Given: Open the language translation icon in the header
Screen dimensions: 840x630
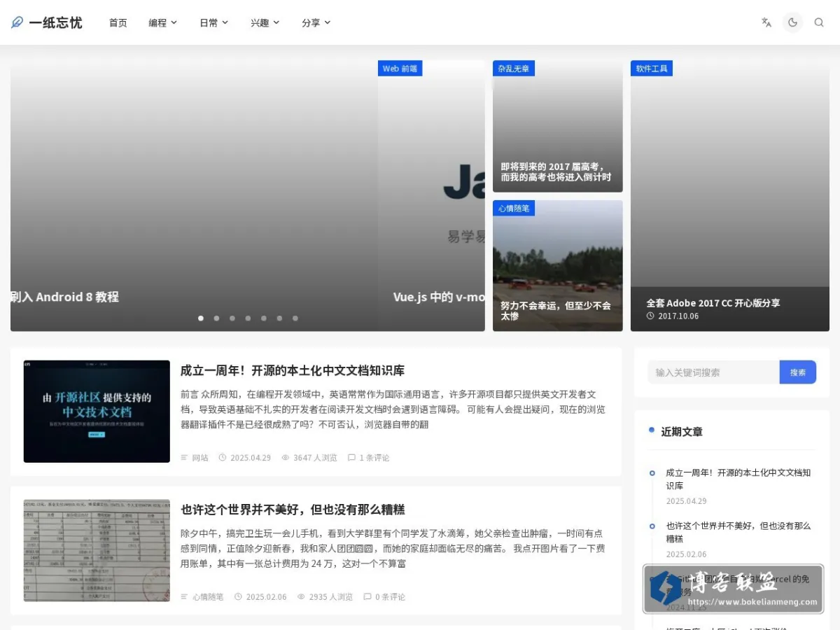Looking at the screenshot, I should point(766,22).
